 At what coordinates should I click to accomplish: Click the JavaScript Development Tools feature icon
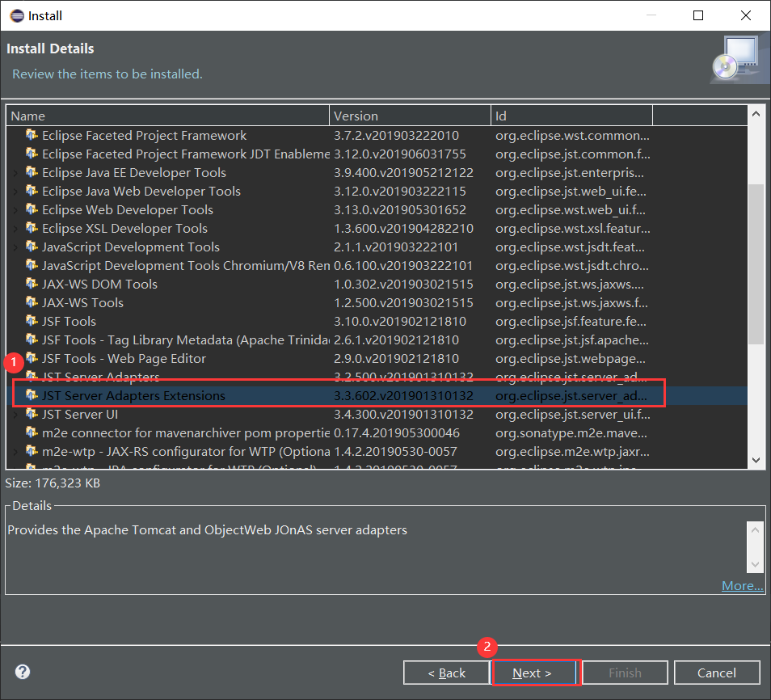[32, 247]
